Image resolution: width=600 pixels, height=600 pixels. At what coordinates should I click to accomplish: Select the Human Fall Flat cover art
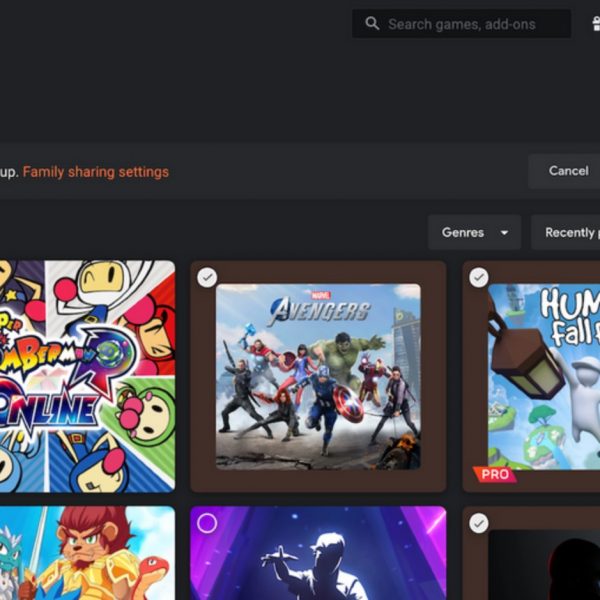coord(544,377)
